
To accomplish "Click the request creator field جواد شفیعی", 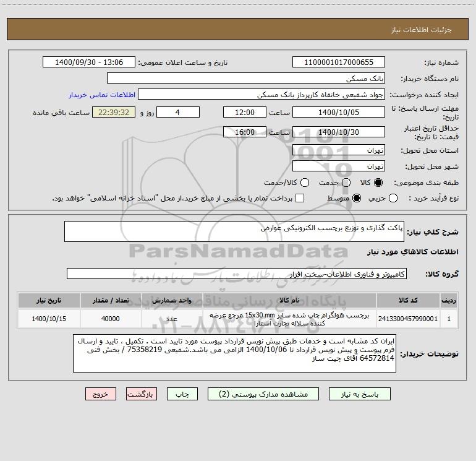I will pyautogui.click(x=261, y=95).
